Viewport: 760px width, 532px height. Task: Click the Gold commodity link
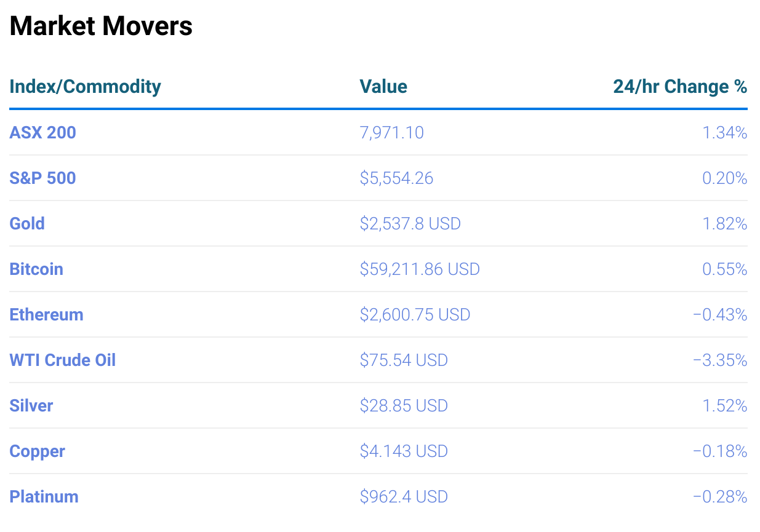tap(27, 223)
